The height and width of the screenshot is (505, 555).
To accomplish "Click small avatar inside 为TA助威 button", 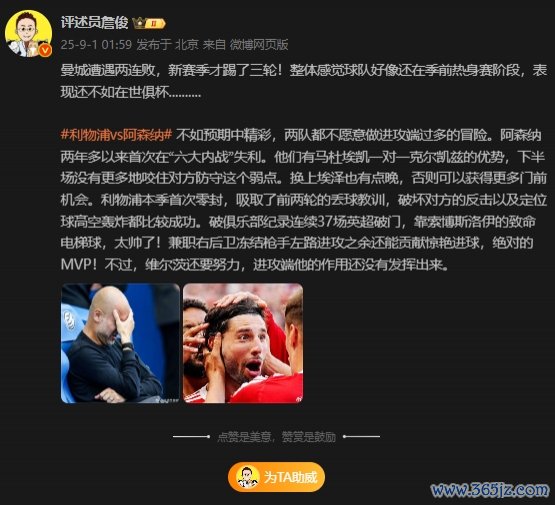I will coord(247,477).
